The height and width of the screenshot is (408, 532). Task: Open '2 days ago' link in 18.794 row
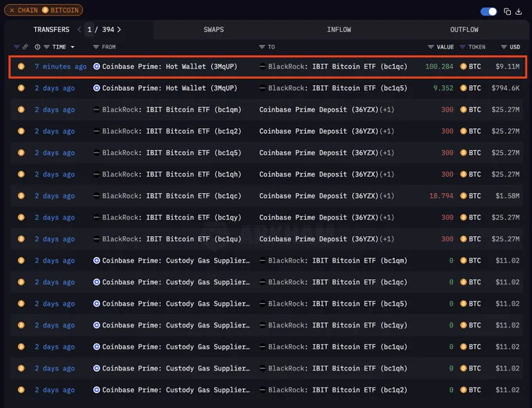click(55, 196)
